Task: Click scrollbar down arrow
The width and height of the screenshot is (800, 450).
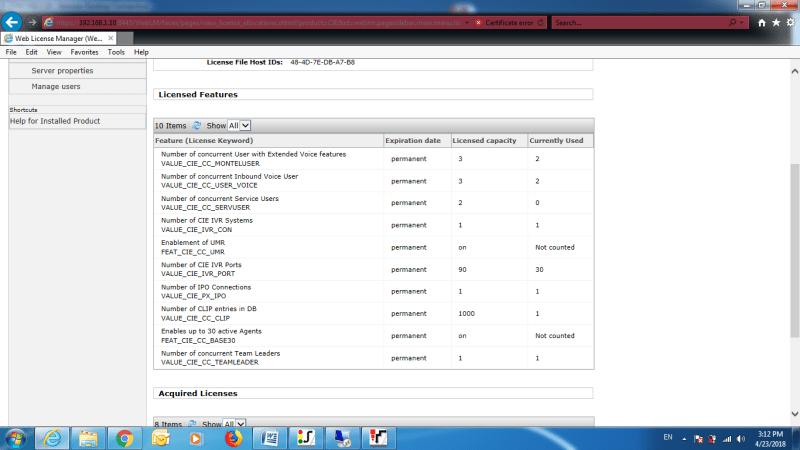Action: tap(794, 414)
